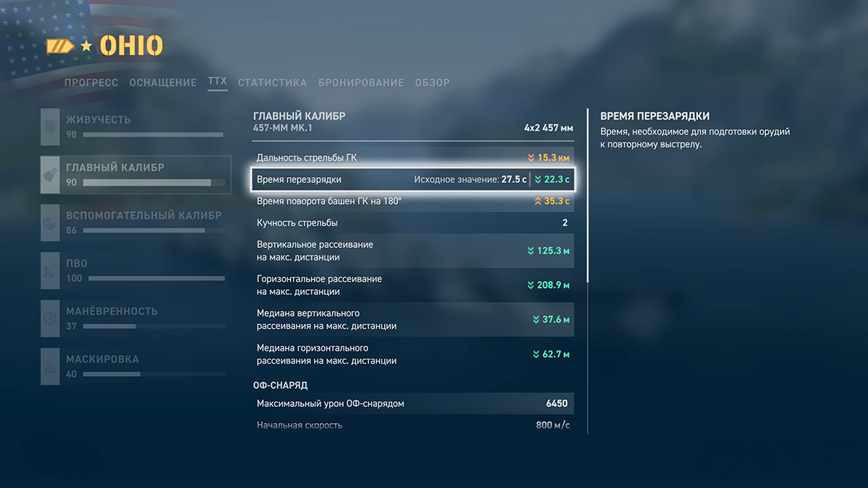Click the orange up arrows by 35.3 с
This screenshot has width=868, height=488.
(x=537, y=201)
